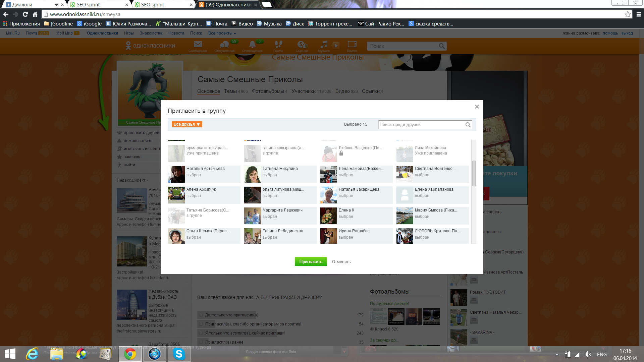Viewport: 644px width, 362px height.
Task: Open Участники group tab
Action: [311, 91]
